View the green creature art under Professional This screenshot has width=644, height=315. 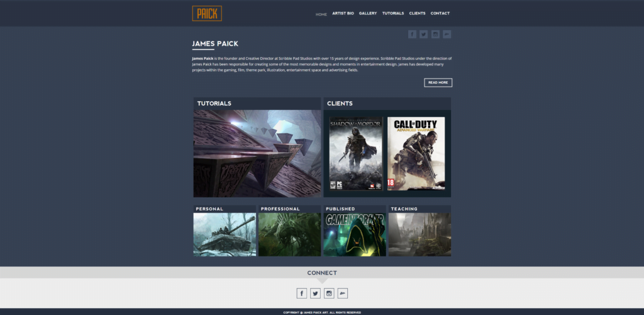point(289,235)
